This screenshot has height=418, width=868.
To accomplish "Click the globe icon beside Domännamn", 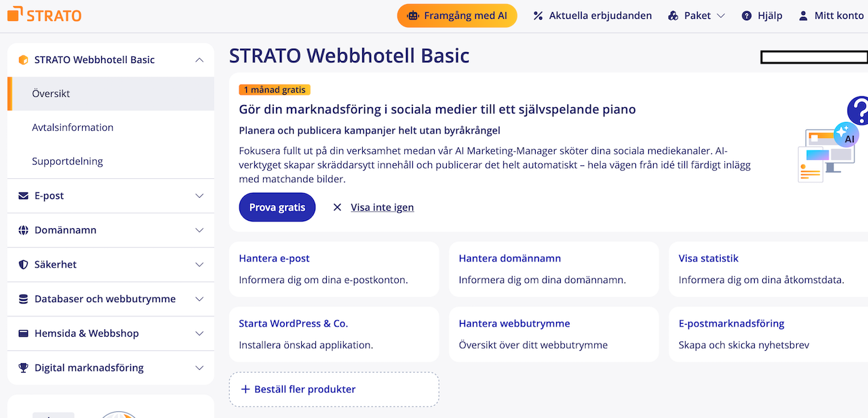I will [23, 230].
